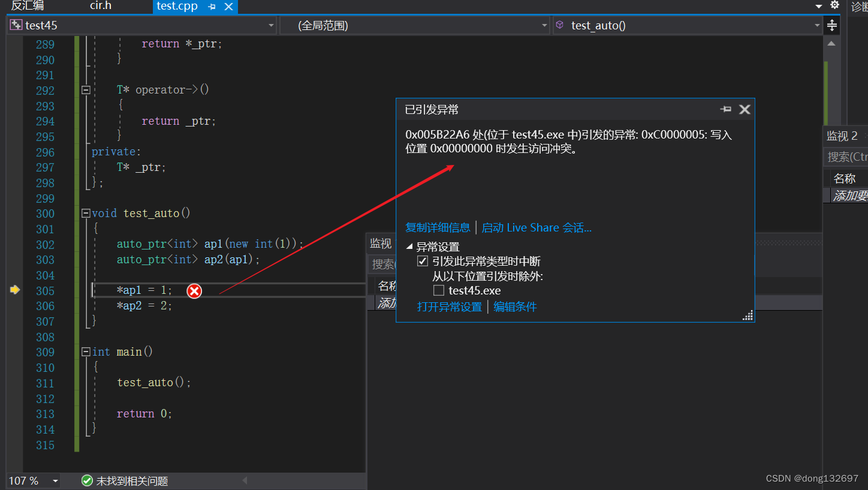Click the private: keyword line
Viewport: 868px width, 490px height.
(x=116, y=152)
